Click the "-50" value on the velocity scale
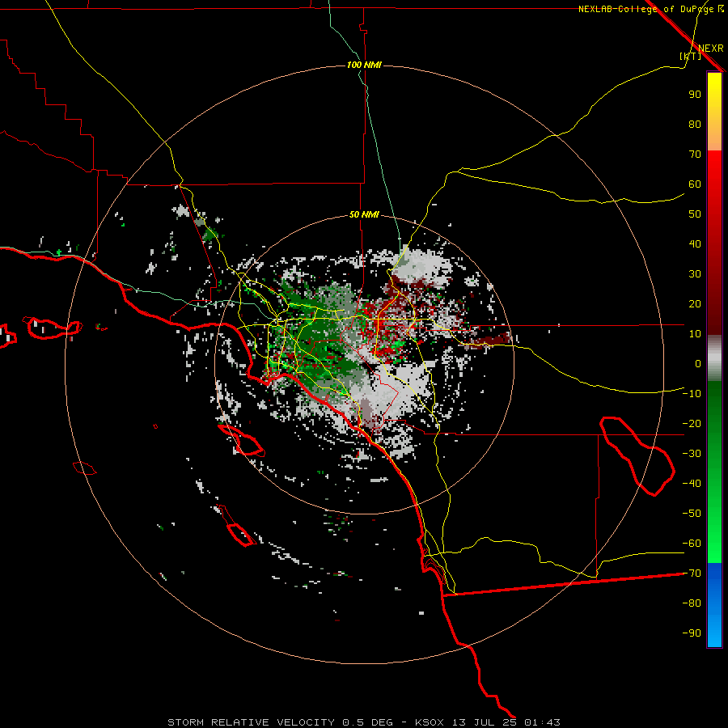The image size is (728, 728). pyautogui.click(x=692, y=514)
